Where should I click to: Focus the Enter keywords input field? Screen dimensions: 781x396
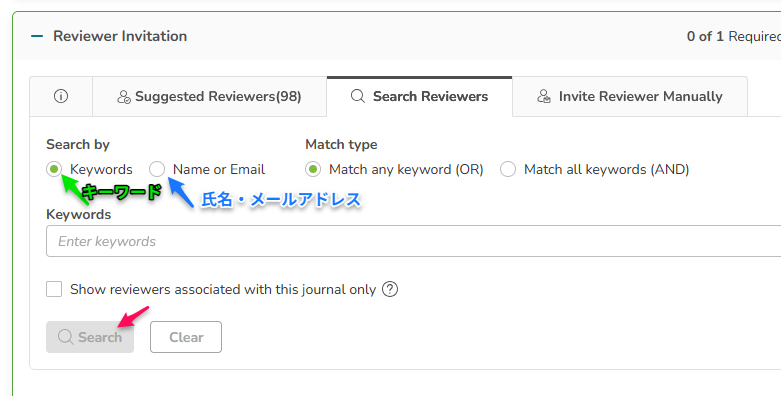click(x=413, y=241)
